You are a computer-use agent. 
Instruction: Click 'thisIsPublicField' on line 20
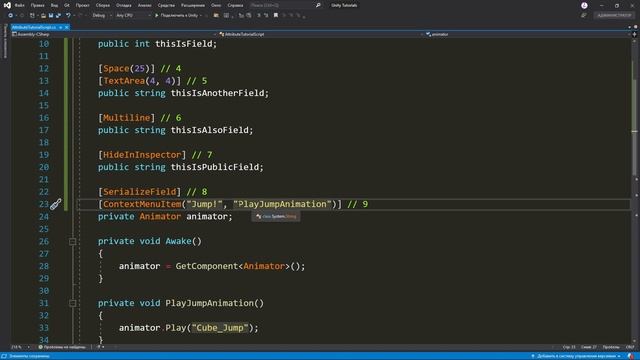pos(215,167)
